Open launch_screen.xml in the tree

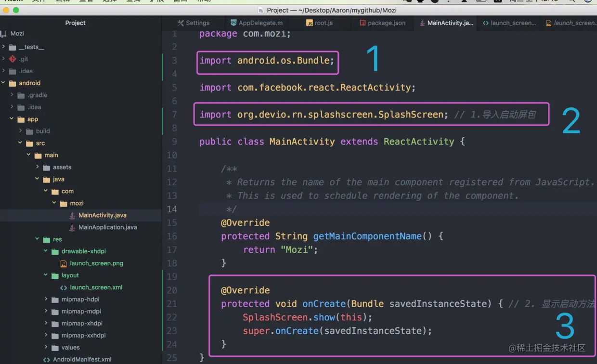(96, 287)
